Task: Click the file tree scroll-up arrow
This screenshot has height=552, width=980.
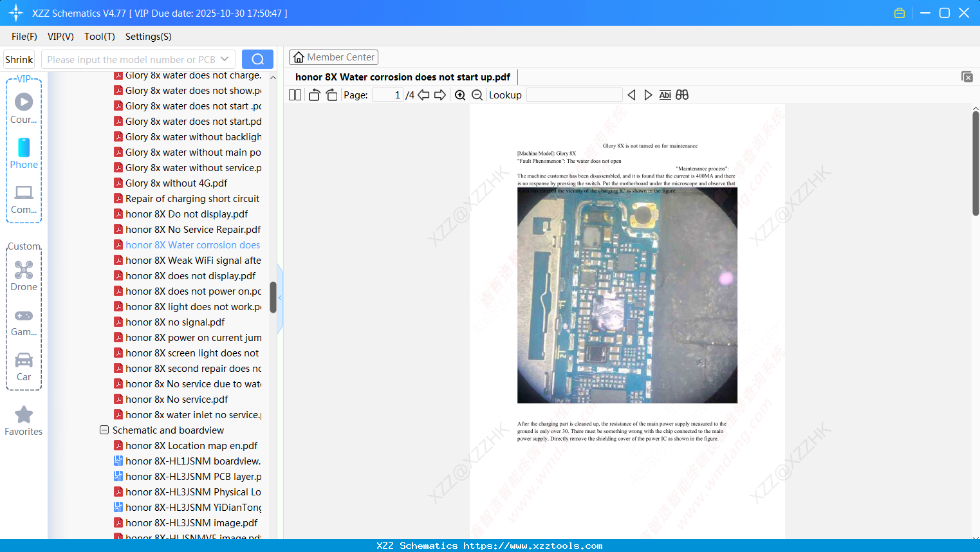Action: pyautogui.click(x=273, y=77)
